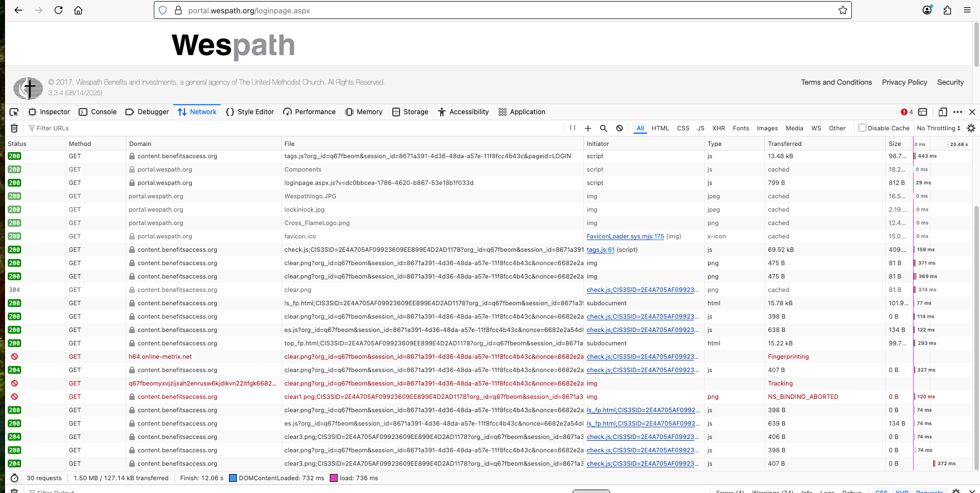Close the developer tools panel
Viewport: 980px width, 493px height.
[x=972, y=112]
